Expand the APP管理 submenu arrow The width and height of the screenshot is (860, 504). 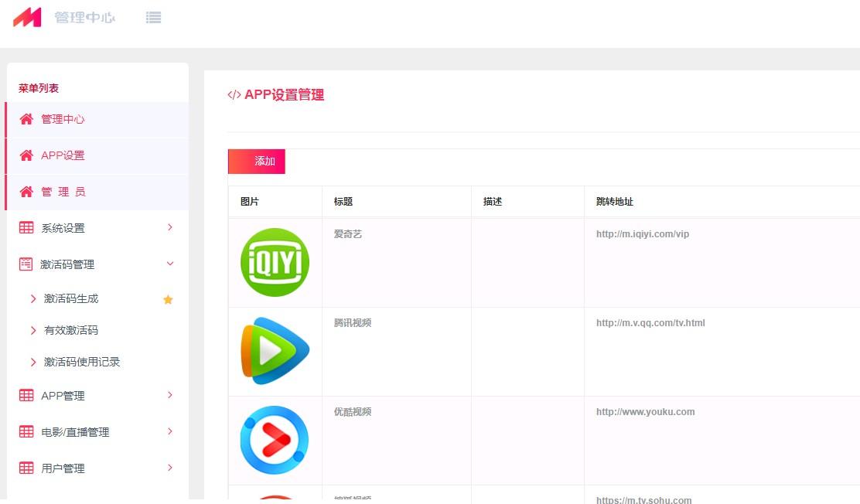point(170,395)
